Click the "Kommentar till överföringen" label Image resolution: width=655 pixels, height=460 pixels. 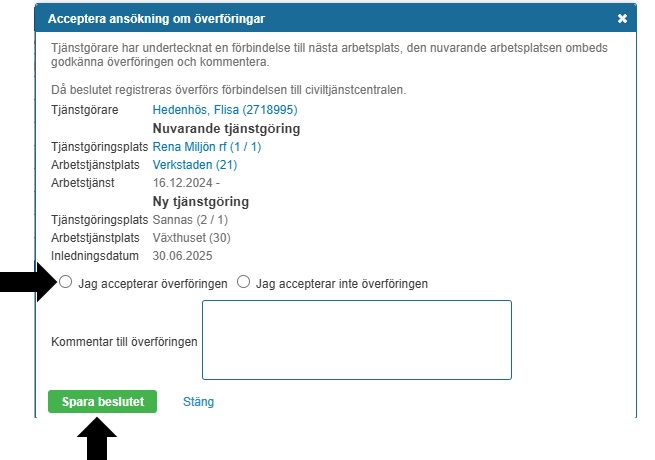[x=124, y=341]
